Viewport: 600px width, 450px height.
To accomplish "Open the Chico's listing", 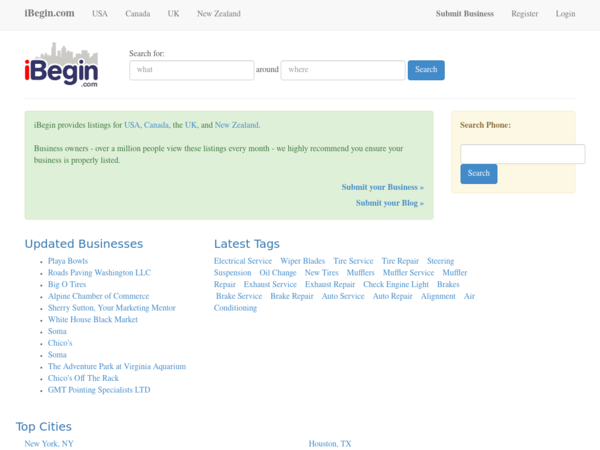I will tap(60, 343).
